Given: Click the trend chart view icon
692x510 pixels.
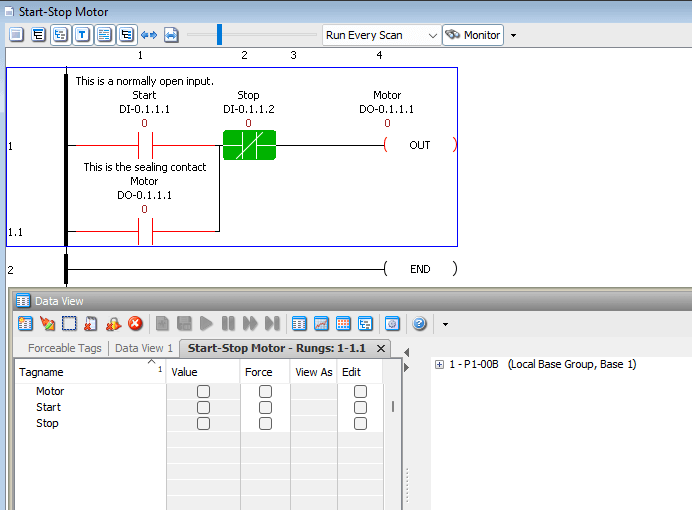Looking at the screenshot, I should pos(321,324).
